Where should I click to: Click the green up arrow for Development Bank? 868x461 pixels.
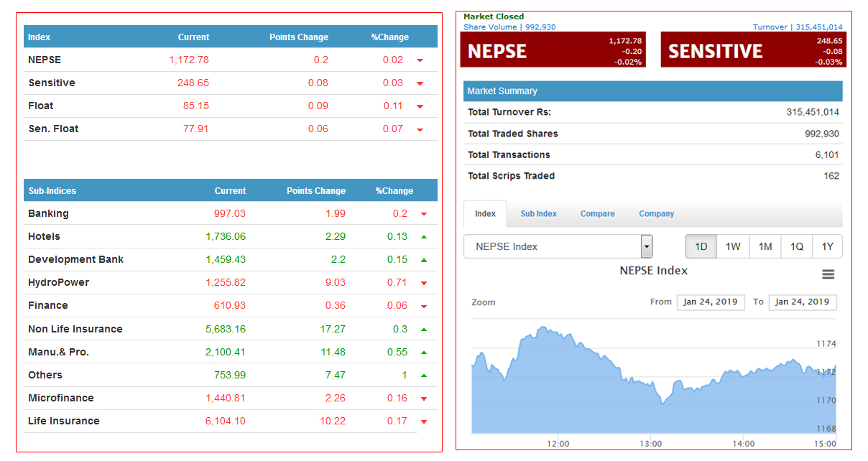click(x=424, y=259)
